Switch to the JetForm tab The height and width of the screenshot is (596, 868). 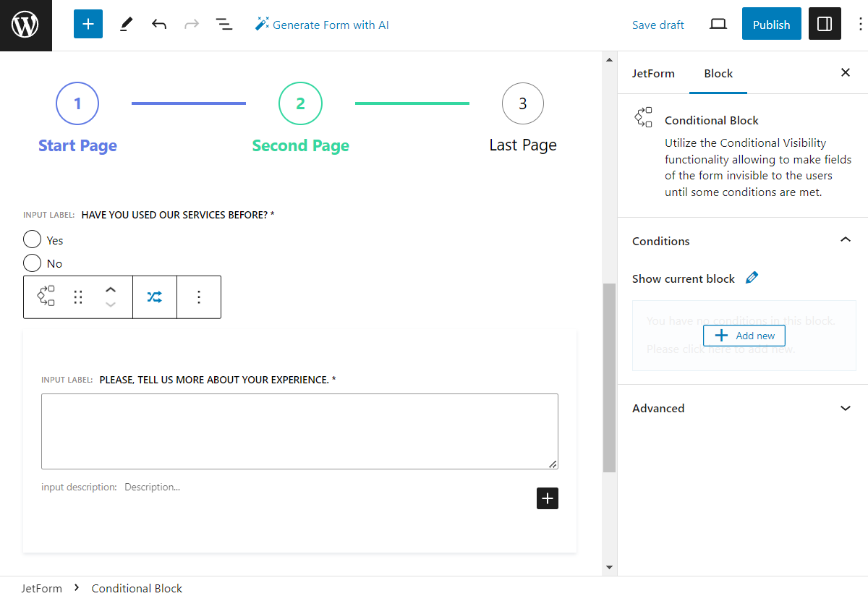tap(653, 73)
